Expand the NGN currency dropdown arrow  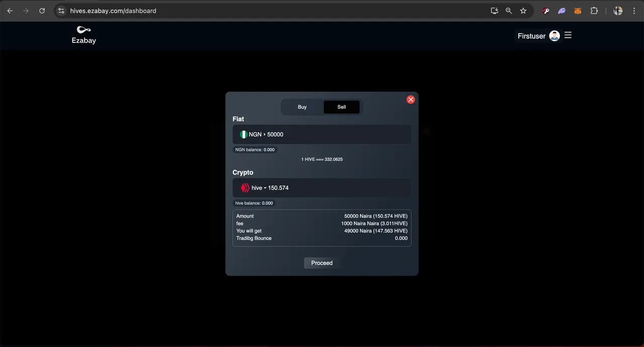point(265,135)
